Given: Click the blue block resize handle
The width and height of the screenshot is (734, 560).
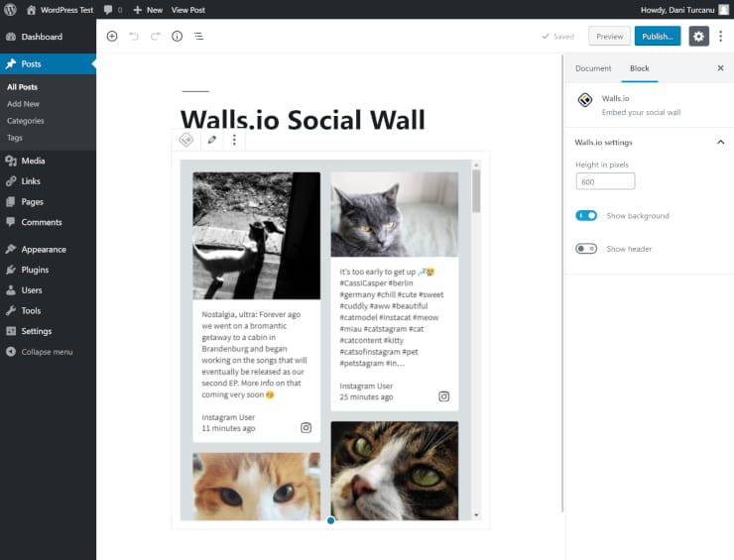Looking at the screenshot, I should click(x=331, y=520).
